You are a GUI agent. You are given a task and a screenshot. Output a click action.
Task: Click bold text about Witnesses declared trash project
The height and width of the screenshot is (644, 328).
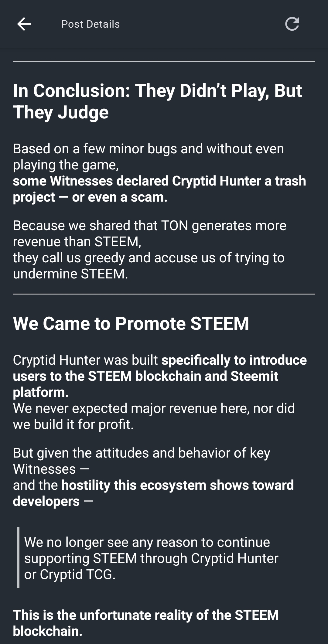click(159, 189)
